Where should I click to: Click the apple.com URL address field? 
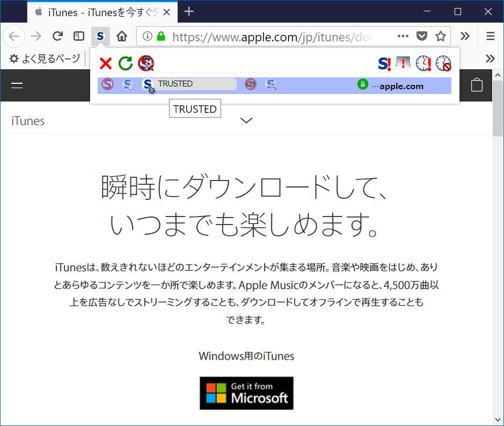click(273, 37)
